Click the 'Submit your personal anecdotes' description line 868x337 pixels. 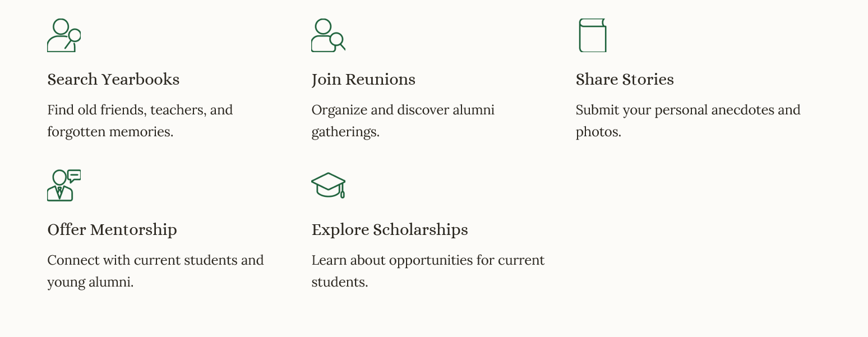(x=687, y=110)
